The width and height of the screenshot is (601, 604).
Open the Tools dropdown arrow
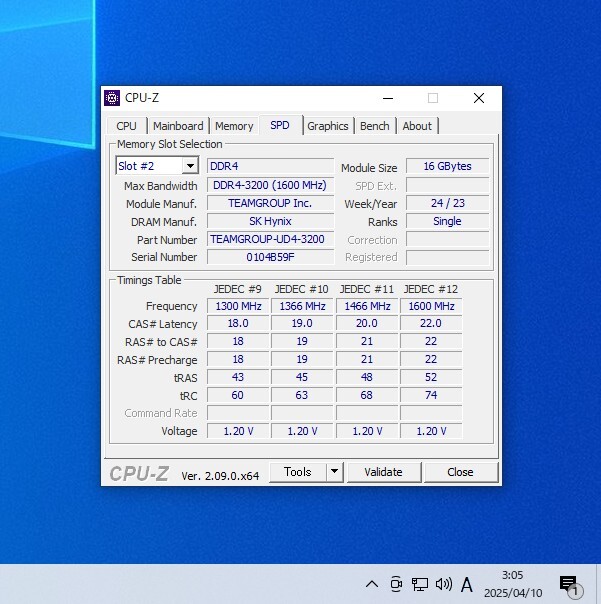click(334, 471)
